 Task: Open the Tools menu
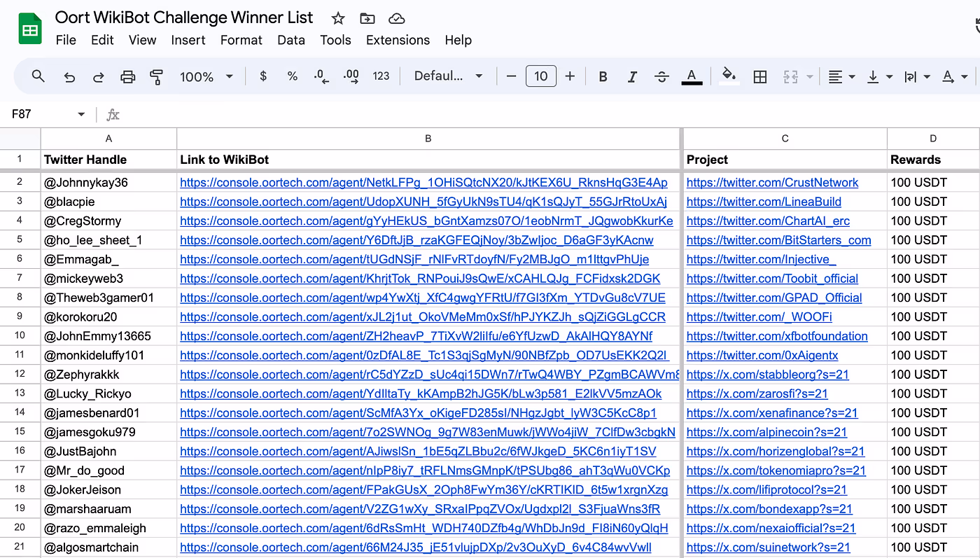[335, 40]
